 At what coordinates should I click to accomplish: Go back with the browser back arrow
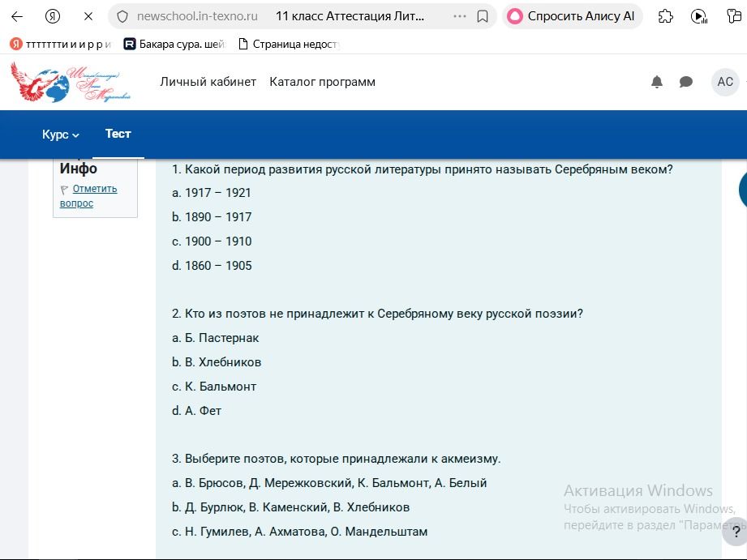point(17,17)
